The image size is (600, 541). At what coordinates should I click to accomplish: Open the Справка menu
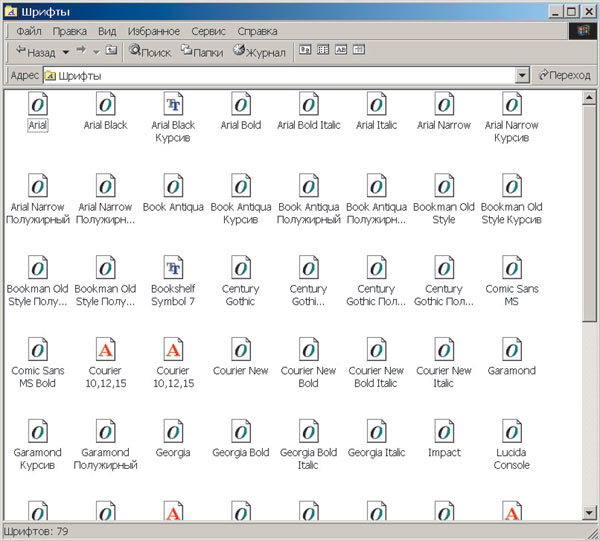coord(257,31)
